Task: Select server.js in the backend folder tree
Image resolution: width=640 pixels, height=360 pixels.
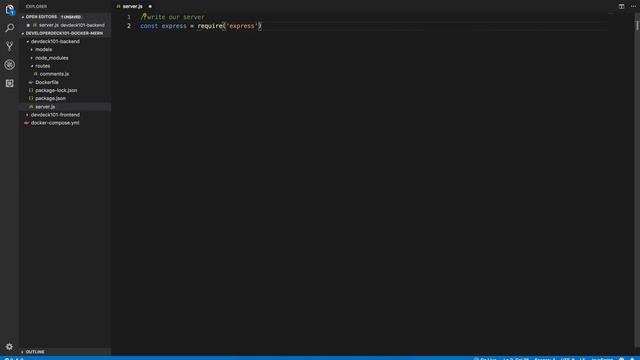Action: [x=45, y=107]
